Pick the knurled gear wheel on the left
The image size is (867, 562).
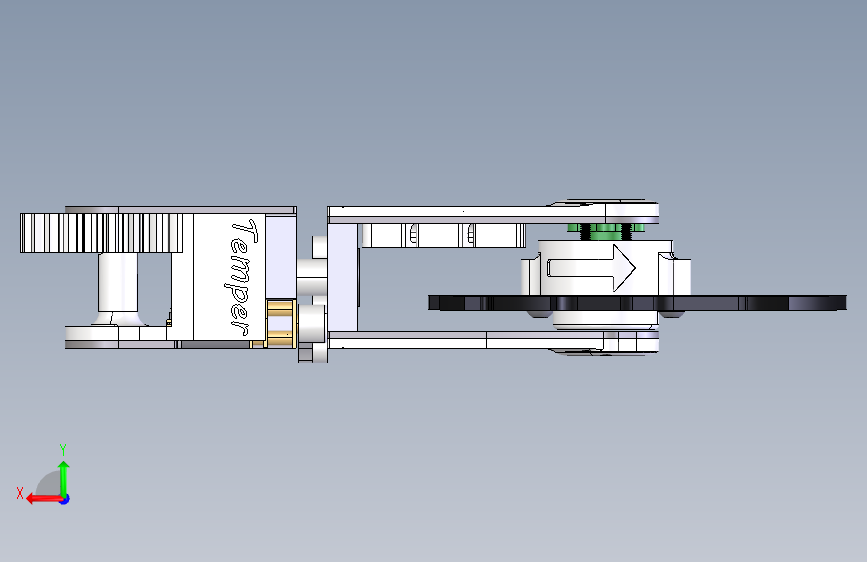coord(101,233)
